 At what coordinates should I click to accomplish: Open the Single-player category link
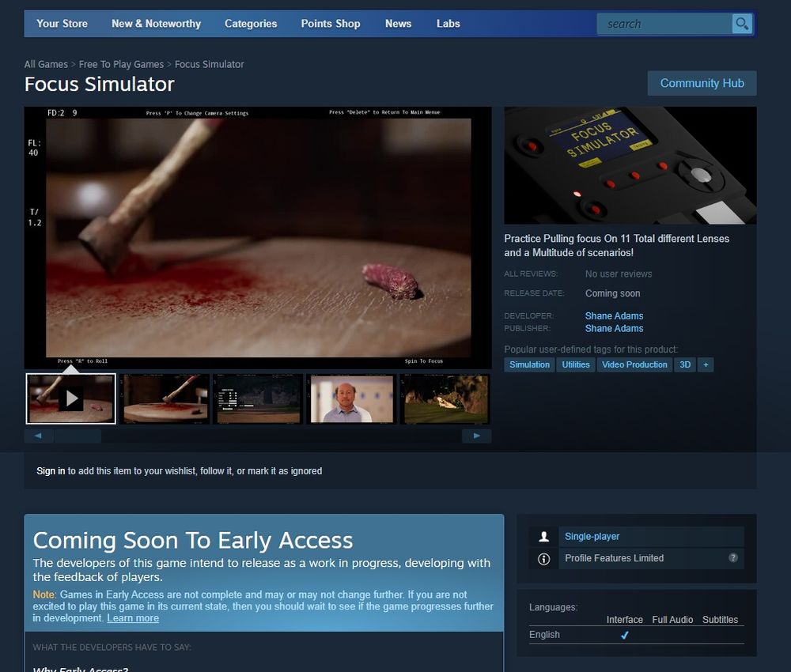pos(592,536)
